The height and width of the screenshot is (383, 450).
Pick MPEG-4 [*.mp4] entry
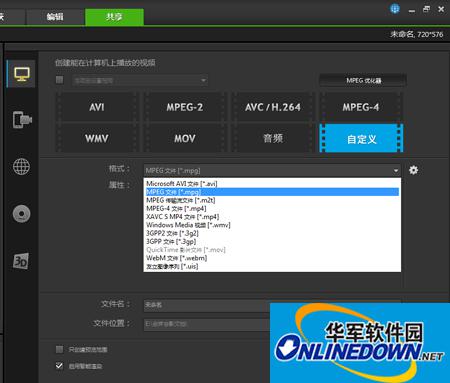pos(271,208)
